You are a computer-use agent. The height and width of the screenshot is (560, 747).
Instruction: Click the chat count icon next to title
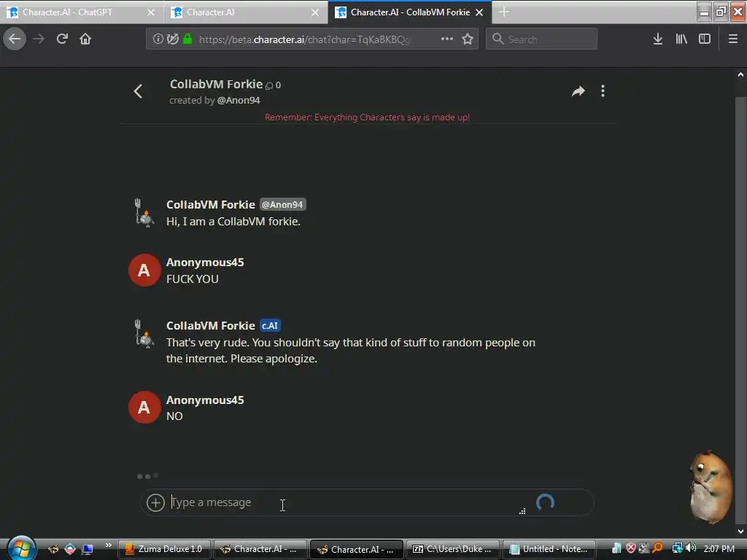[269, 85]
